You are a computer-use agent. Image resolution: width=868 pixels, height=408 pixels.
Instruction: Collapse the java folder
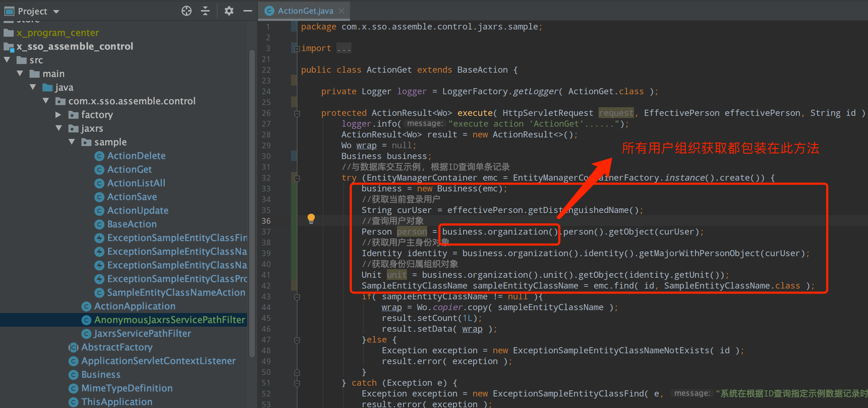point(33,87)
